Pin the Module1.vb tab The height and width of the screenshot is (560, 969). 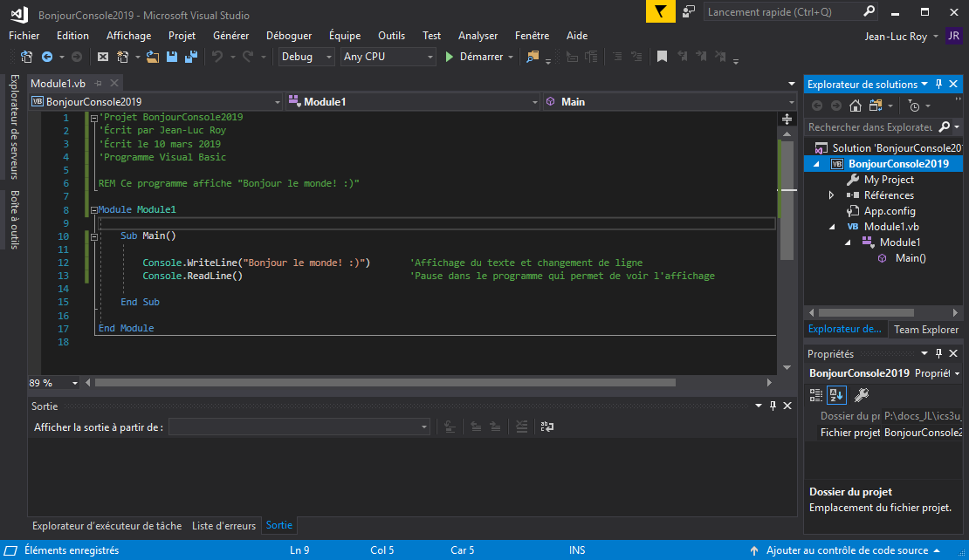pos(99,84)
